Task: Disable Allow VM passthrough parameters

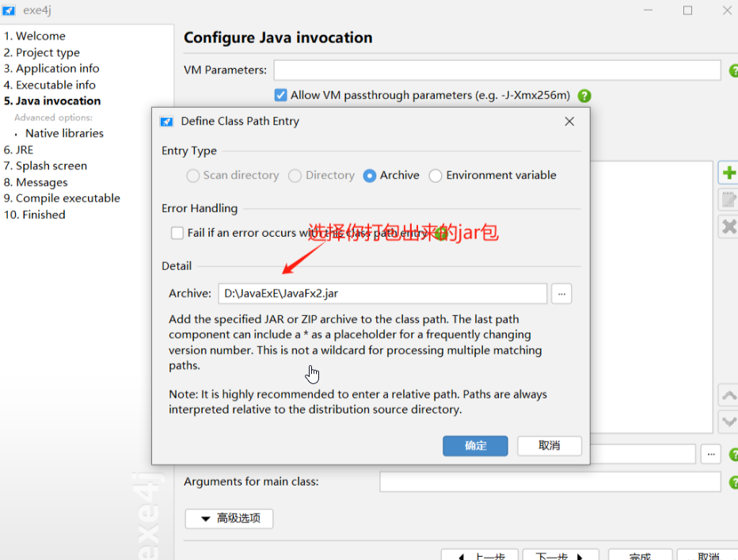Action: click(x=280, y=95)
